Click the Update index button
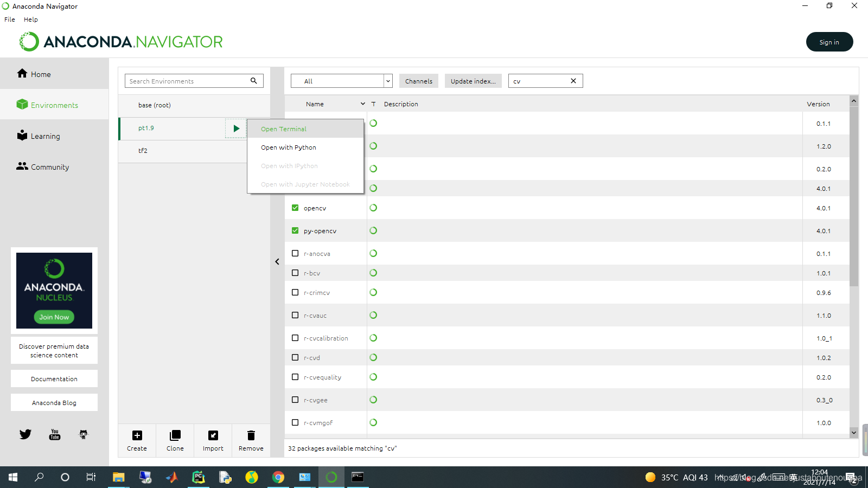Screen dimensions: 868x488 [473, 81]
